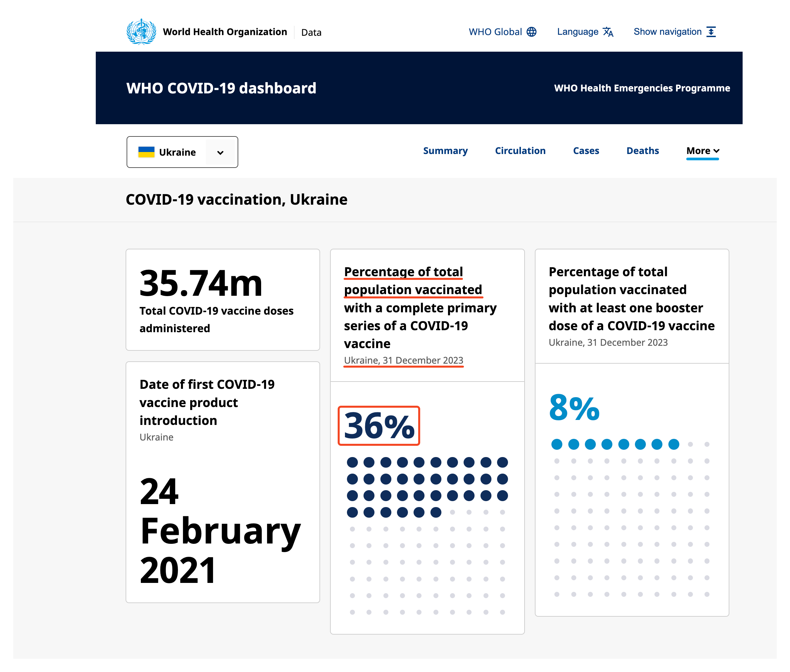Click the booster dose card title

[632, 299]
